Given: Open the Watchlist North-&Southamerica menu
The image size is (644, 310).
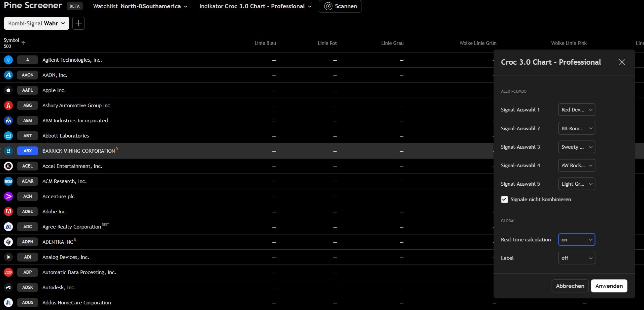Looking at the screenshot, I should pos(140,6).
